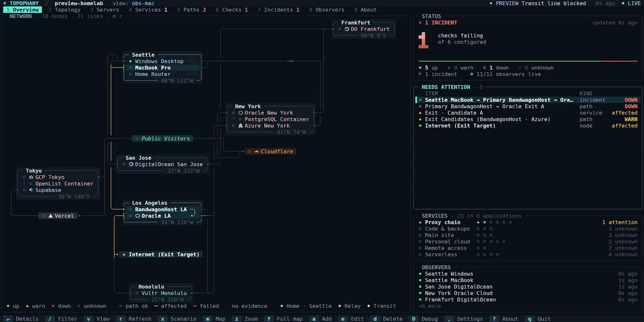Select the Exit Candidates path warning row

[528, 119]
